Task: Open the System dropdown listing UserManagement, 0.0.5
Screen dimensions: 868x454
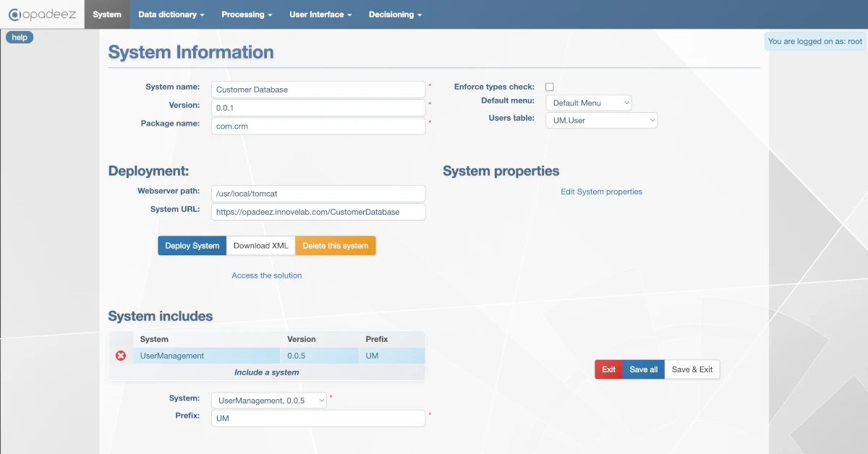Action: click(268, 400)
